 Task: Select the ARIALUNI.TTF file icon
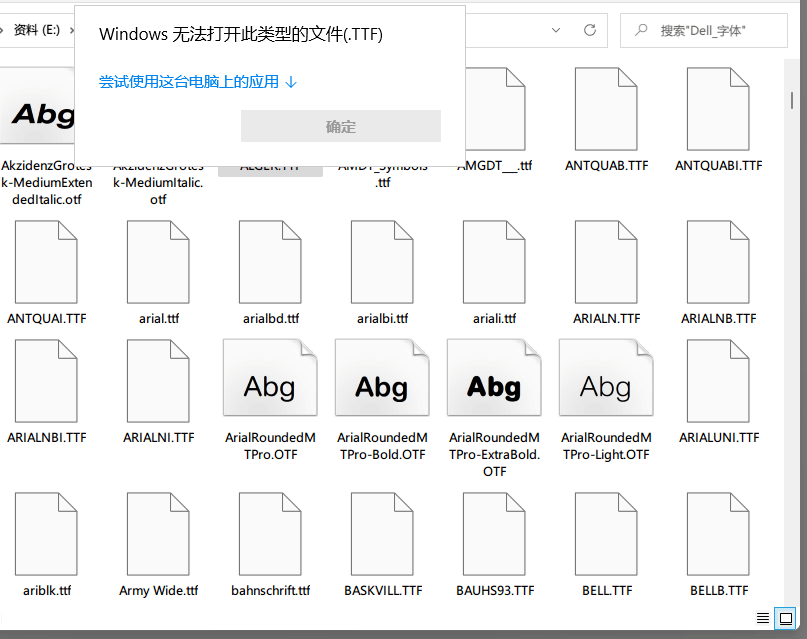point(718,381)
